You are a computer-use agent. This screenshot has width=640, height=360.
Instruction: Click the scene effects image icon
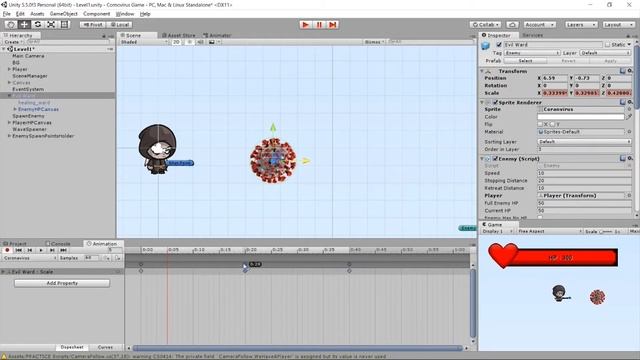(x=212, y=42)
